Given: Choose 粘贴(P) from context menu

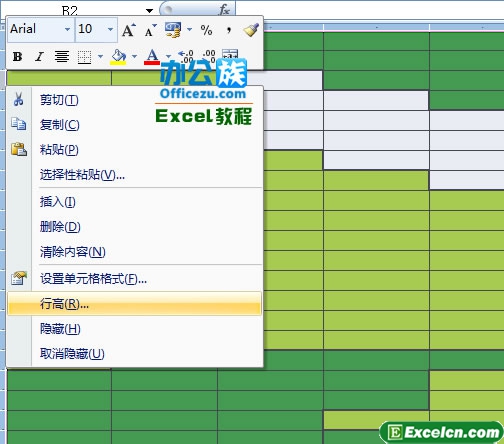Looking at the screenshot, I should pyautogui.click(x=135, y=150).
